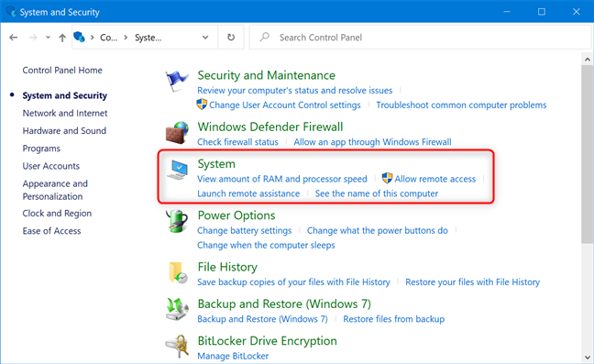The height and width of the screenshot is (364, 594).
Task: Open Power Options heading
Action: 236,215
